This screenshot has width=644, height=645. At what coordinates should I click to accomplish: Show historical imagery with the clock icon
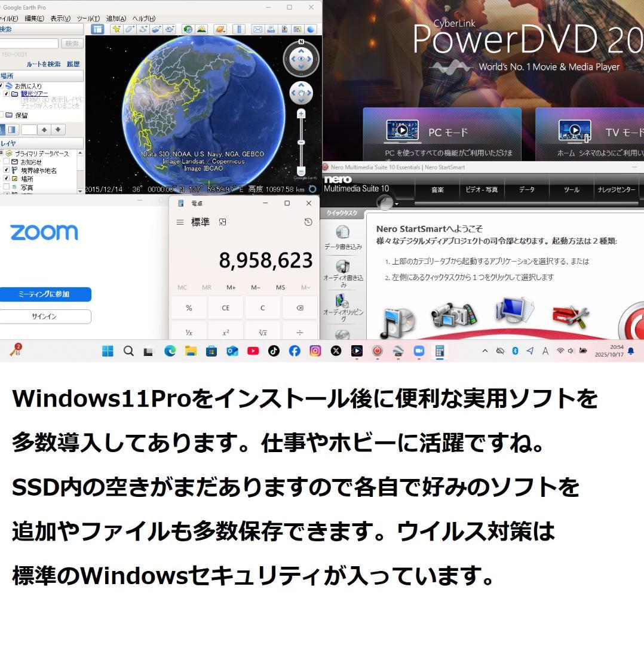point(188,29)
